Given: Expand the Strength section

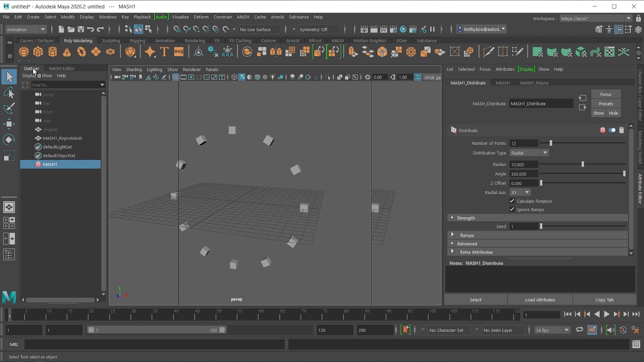Looking at the screenshot, I should point(538,218).
